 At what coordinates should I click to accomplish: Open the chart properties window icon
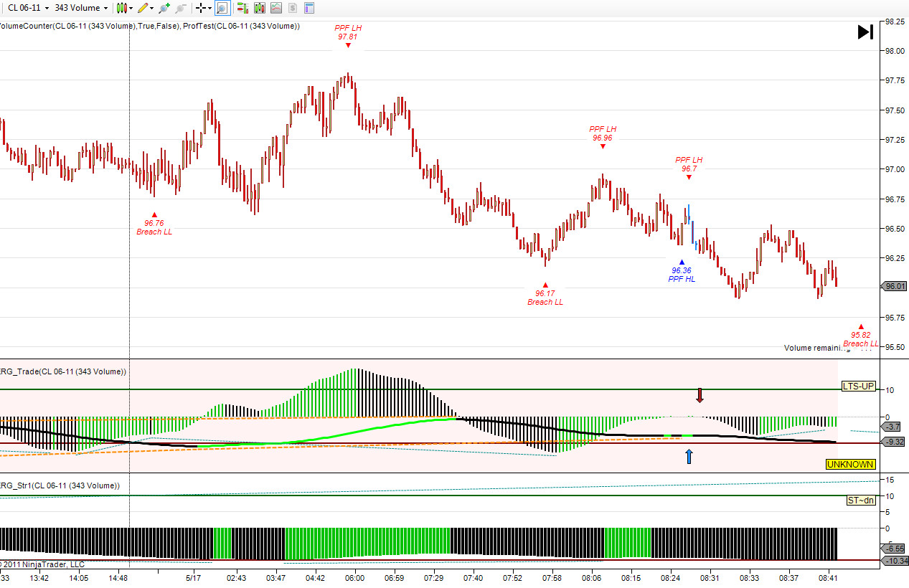pyautogui.click(x=309, y=9)
